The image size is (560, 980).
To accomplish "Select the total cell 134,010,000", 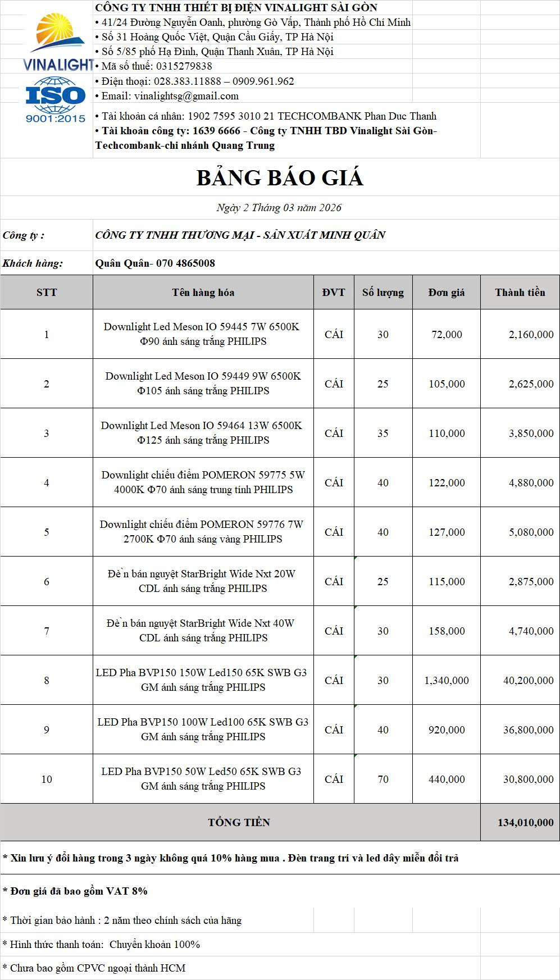I will coord(520,822).
